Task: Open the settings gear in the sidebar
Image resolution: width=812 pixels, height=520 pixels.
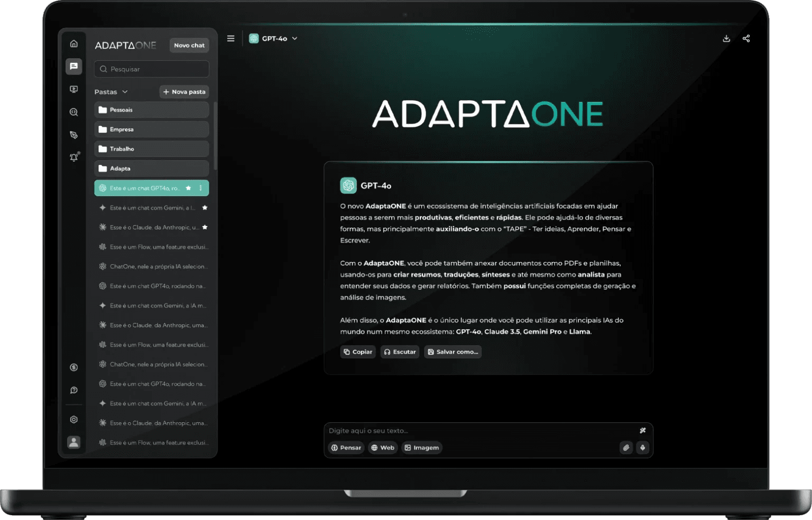Action: tap(74, 419)
